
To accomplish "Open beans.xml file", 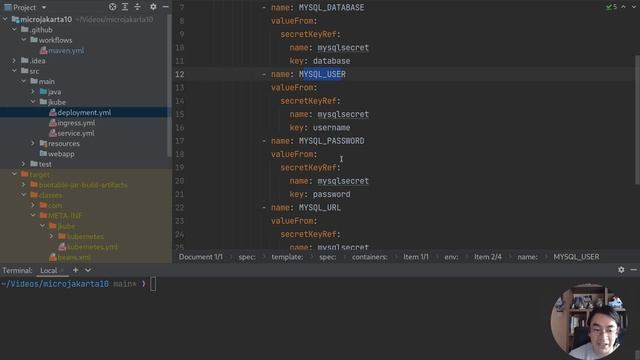I will 74,257.
